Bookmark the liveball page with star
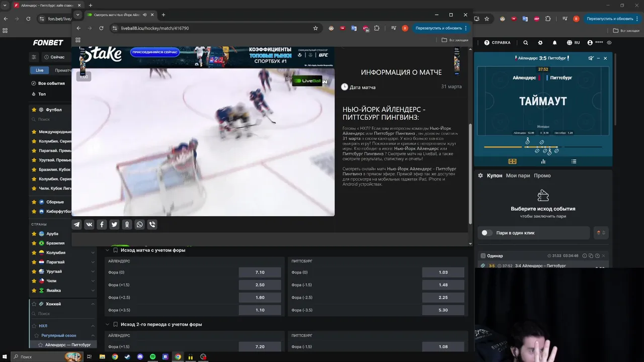644x362 pixels. coord(315,28)
